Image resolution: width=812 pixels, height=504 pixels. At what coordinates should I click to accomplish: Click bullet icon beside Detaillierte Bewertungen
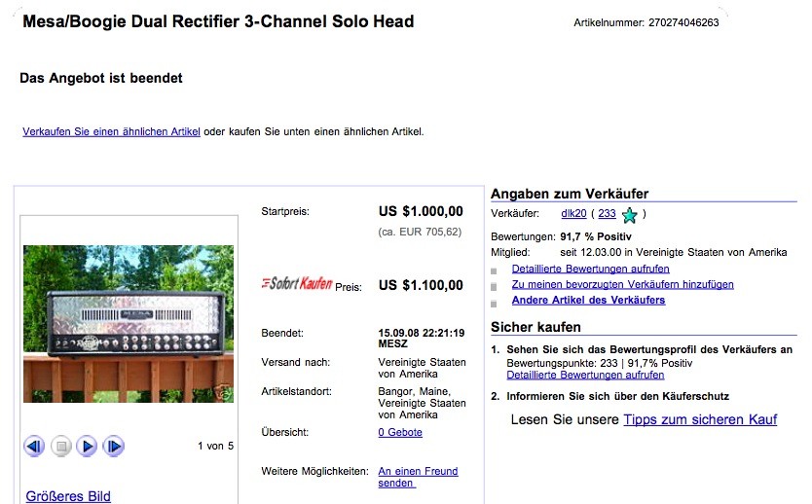pos(494,271)
